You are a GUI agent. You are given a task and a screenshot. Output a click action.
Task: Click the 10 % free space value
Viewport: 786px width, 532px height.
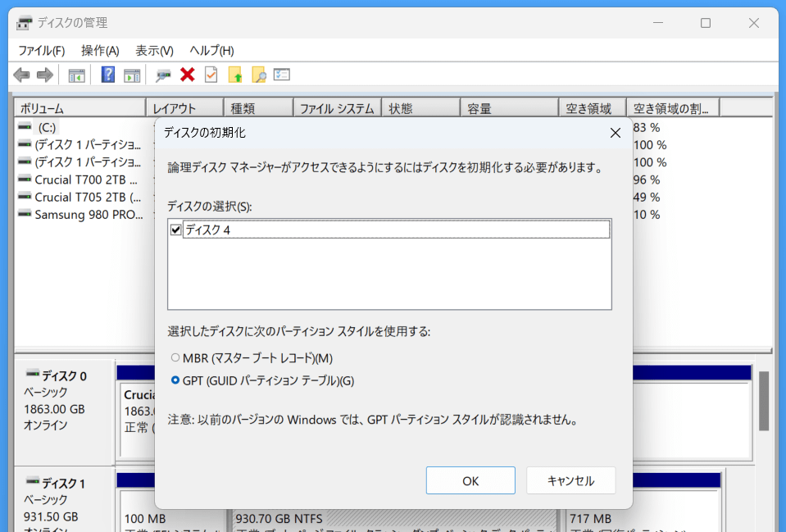coord(647,215)
